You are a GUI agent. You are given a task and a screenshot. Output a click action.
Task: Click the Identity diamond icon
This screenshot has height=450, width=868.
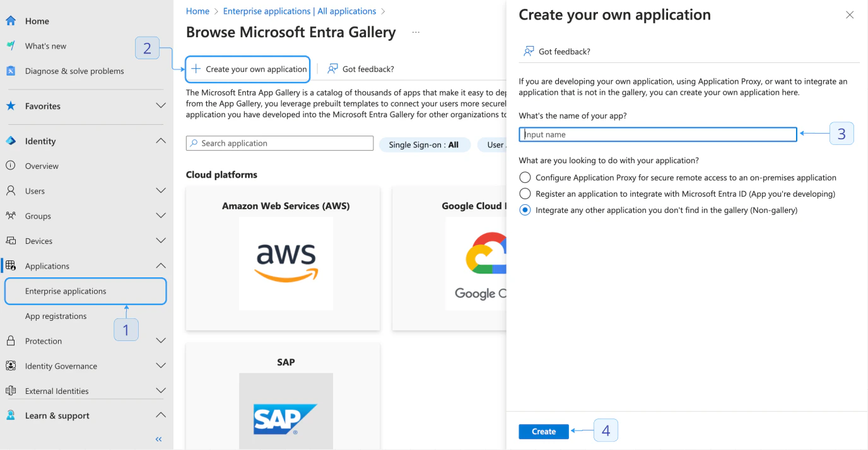(x=11, y=141)
